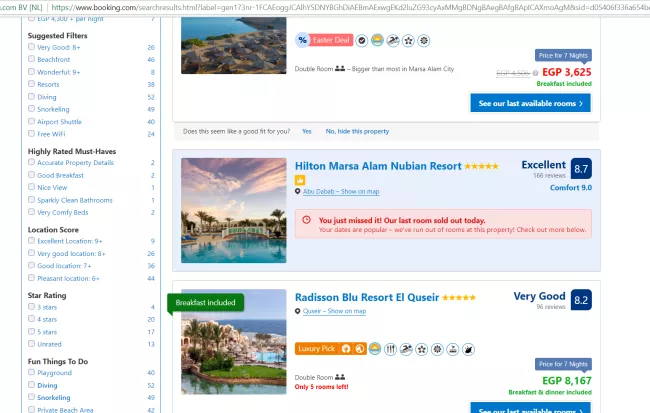Click the Radisson Blu five-star rating icons

[x=459, y=298]
